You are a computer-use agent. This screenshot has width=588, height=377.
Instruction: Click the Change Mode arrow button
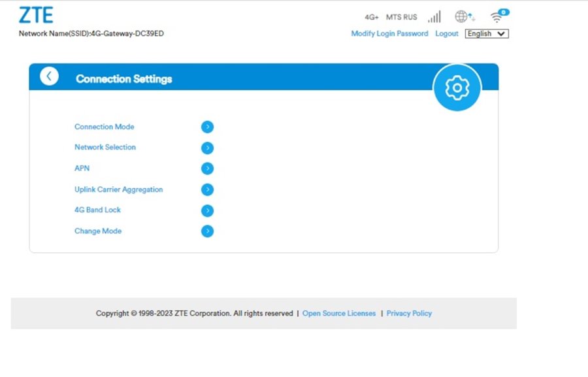[207, 231]
